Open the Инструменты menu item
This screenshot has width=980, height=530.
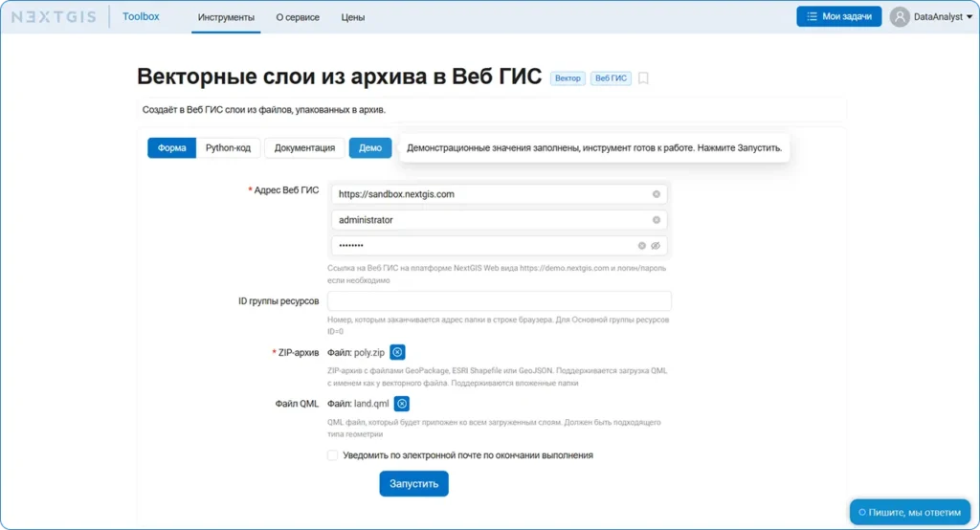[226, 17]
